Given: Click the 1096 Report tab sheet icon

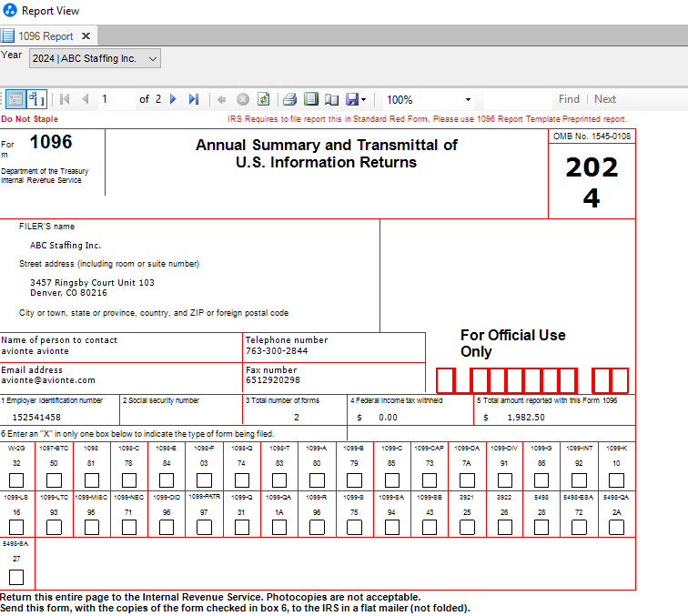Looking at the screenshot, I should tap(7, 35).
